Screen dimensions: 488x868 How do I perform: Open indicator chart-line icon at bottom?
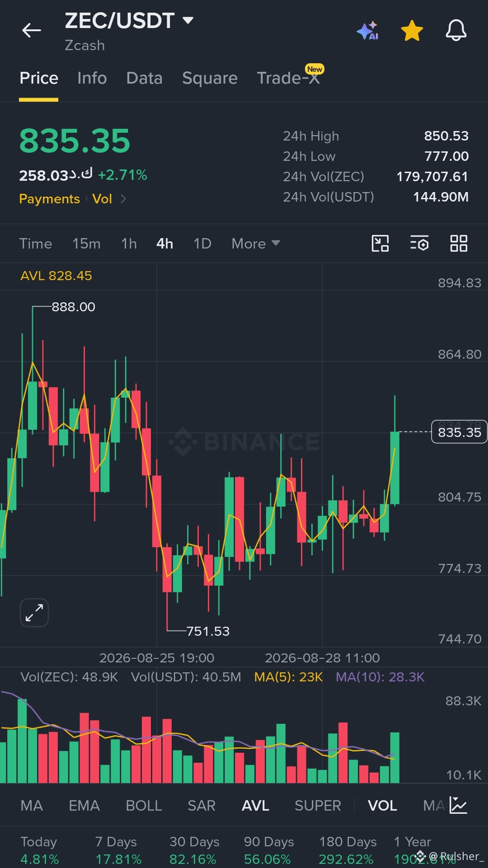pos(458,805)
